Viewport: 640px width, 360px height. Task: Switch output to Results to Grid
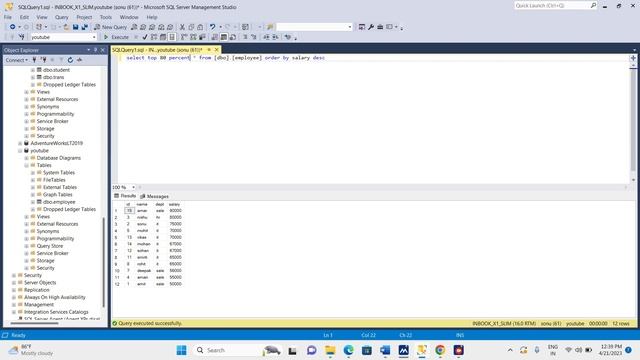click(224, 37)
